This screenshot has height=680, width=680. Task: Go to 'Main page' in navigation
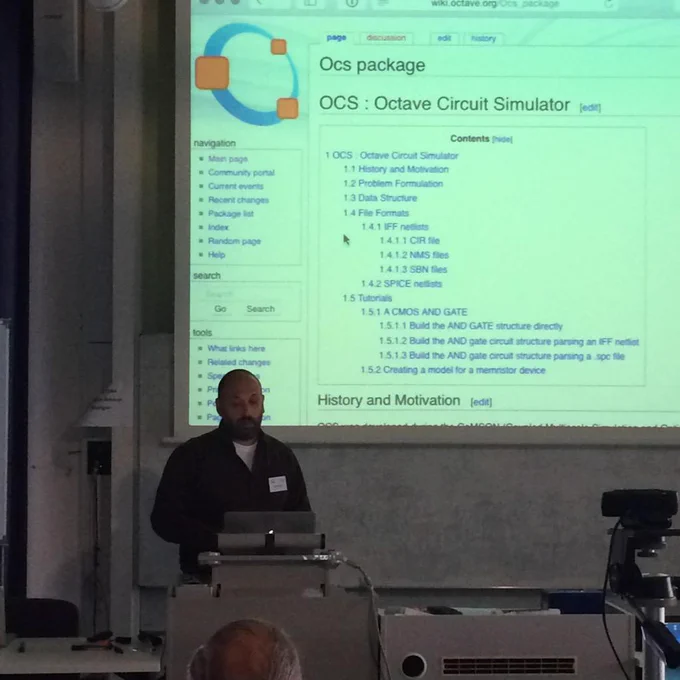click(228, 159)
